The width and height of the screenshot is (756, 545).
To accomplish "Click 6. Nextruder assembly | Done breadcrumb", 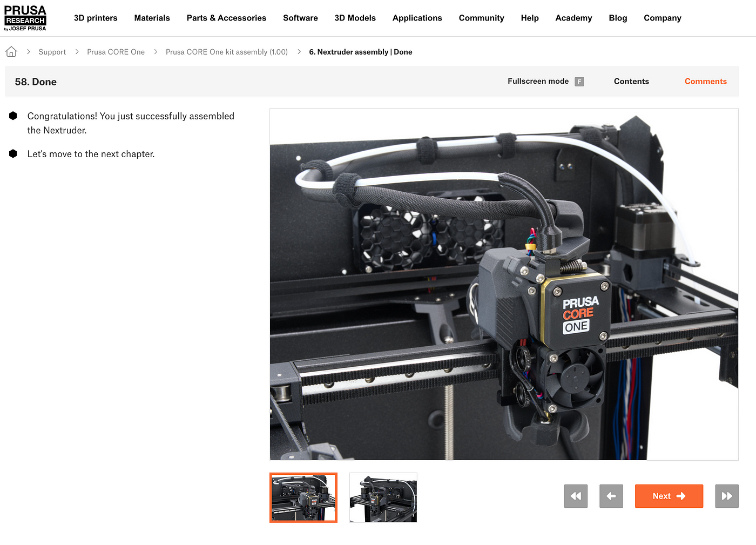I will pos(361,52).
